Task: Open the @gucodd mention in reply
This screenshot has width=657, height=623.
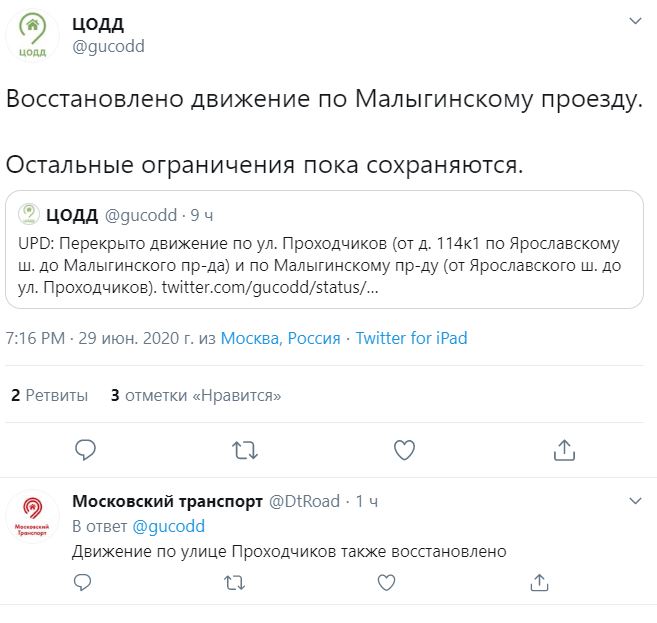Action: (168, 526)
